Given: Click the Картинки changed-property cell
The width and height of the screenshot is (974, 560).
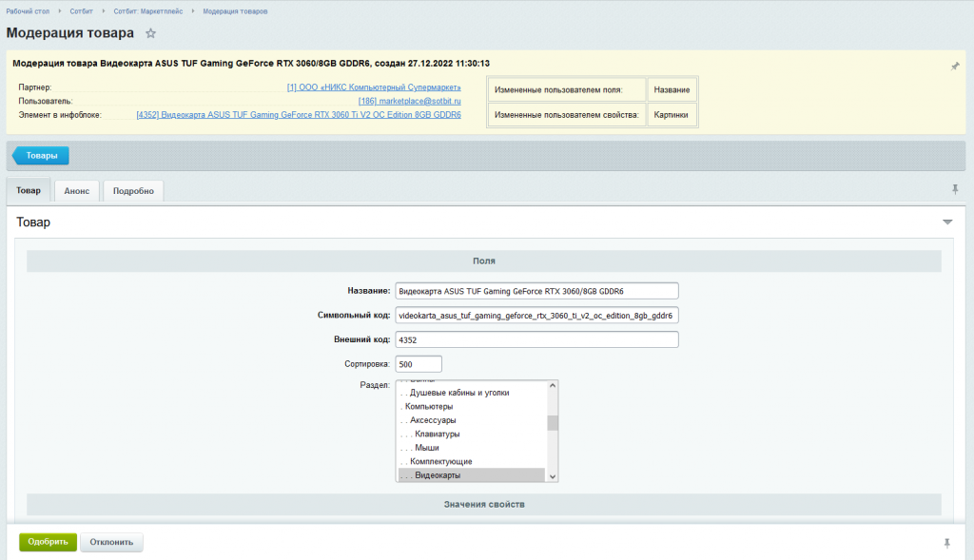Looking at the screenshot, I should coord(672,115).
